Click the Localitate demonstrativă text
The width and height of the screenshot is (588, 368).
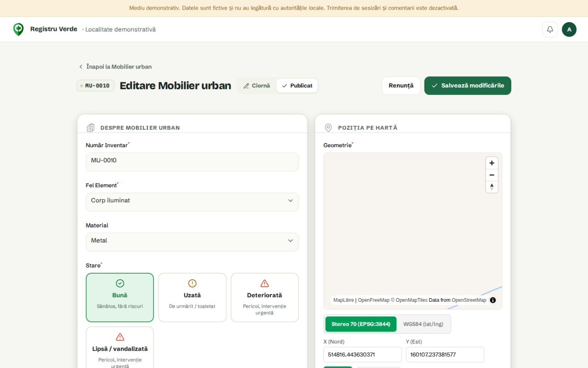coord(120,29)
